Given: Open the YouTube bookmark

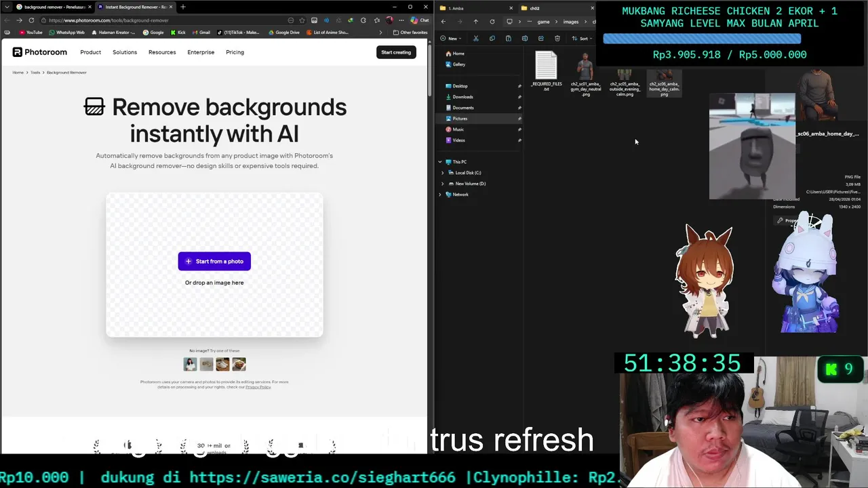Looking at the screenshot, I should [31, 33].
